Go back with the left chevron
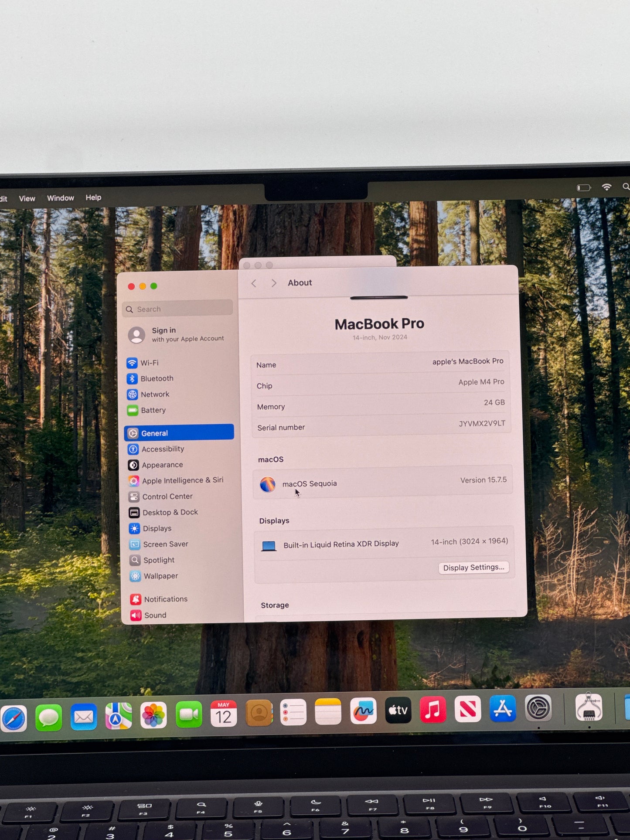The image size is (630, 840). [254, 283]
